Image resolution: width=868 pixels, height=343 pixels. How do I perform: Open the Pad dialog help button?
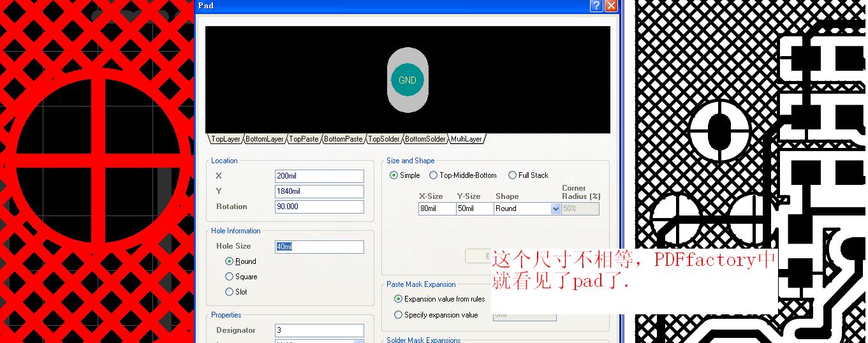point(596,6)
